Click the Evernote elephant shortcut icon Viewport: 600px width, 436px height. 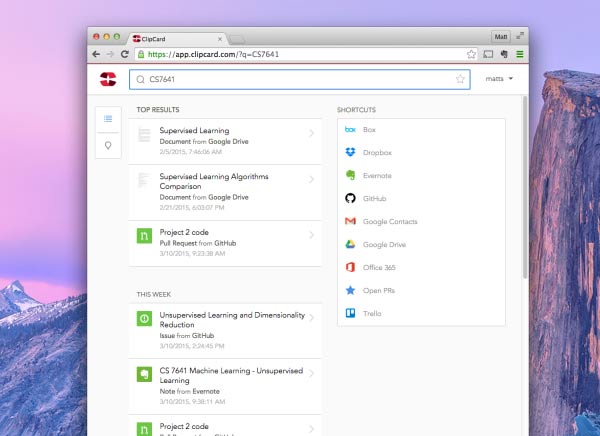(350, 175)
